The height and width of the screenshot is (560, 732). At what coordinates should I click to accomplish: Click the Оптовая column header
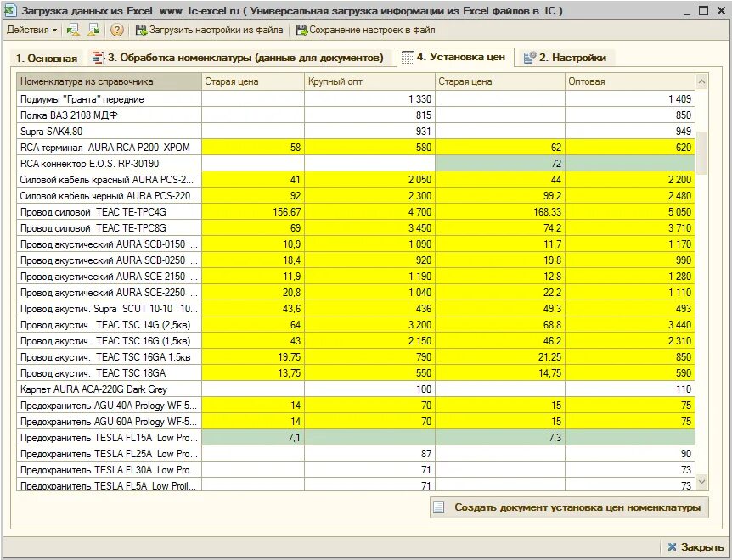[630, 81]
